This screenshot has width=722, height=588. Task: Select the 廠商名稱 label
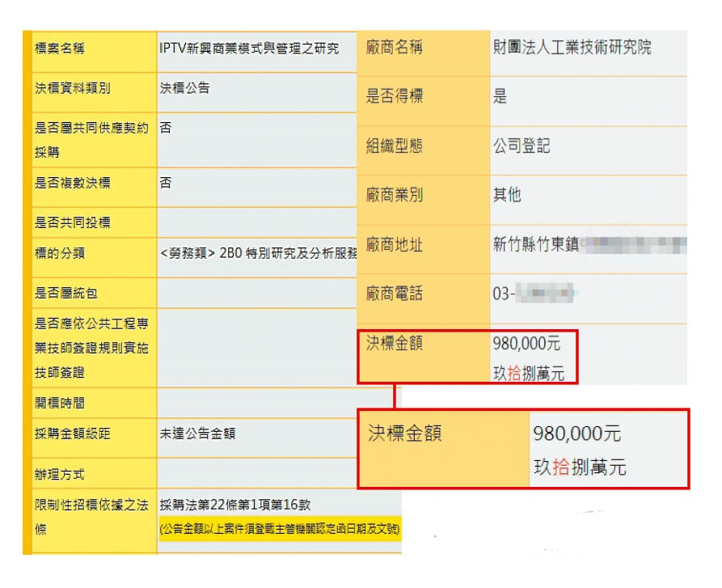click(x=395, y=47)
